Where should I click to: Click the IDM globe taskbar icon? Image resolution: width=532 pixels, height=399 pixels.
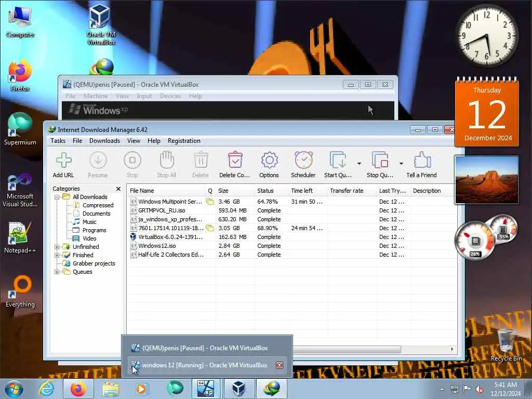coord(271,389)
